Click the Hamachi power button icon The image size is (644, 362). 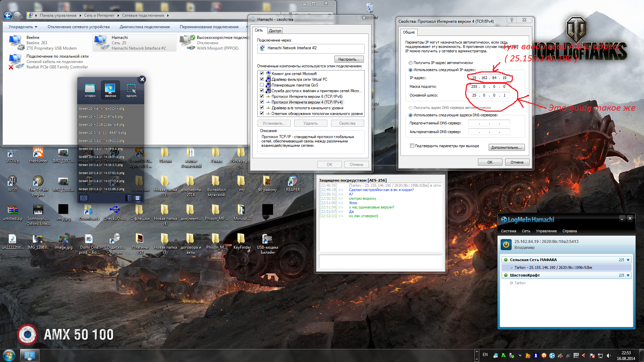pos(506,244)
